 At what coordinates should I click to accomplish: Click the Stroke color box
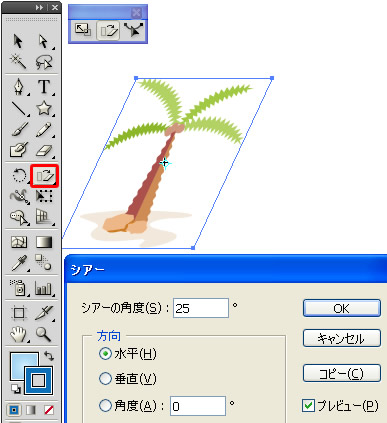click(38, 380)
